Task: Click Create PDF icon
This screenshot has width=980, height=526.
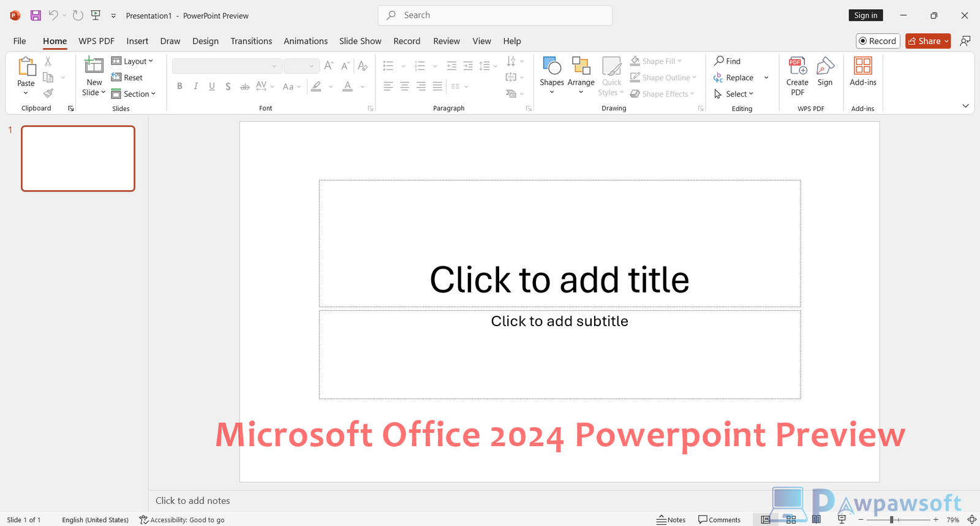Action: [797, 76]
